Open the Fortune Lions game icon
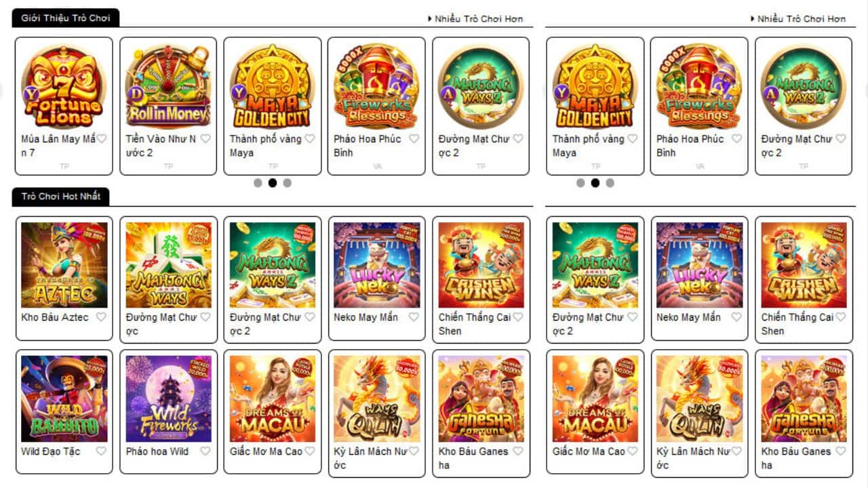 [64, 86]
